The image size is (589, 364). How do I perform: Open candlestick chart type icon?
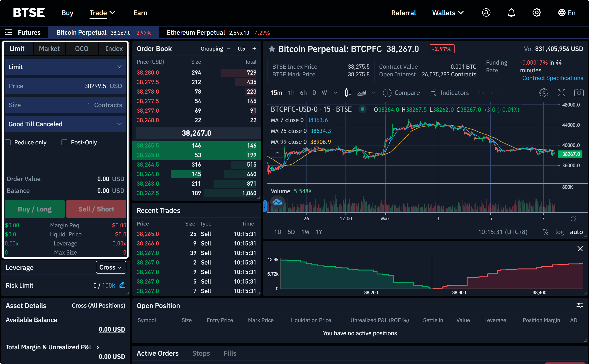click(348, 93)
